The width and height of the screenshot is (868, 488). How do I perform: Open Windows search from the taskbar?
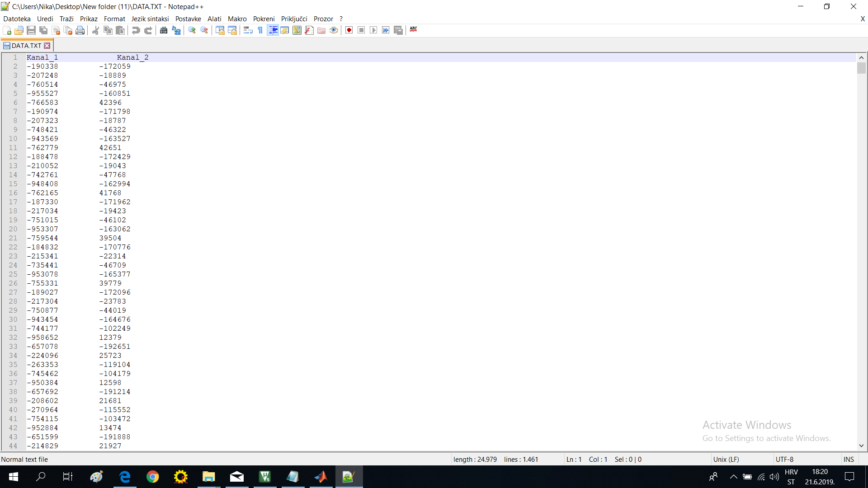(x=41, y=477)
